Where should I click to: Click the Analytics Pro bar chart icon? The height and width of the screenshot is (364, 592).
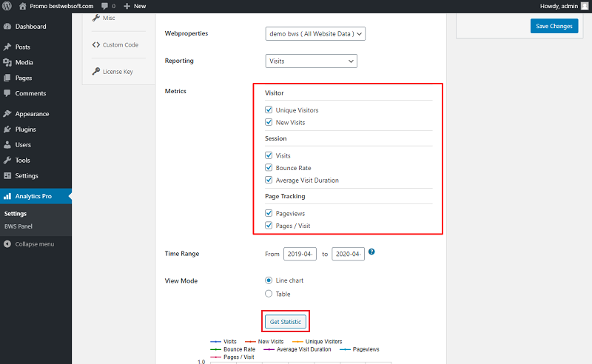(x=7, y=196)
